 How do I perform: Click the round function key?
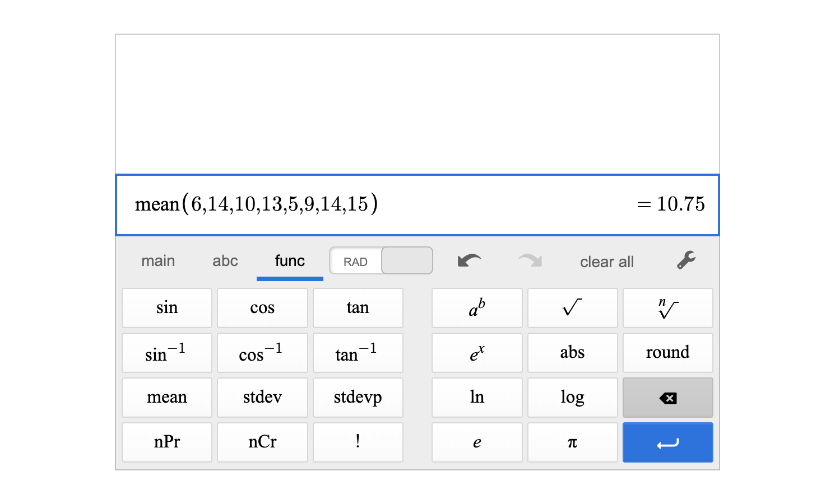point(667,352)
